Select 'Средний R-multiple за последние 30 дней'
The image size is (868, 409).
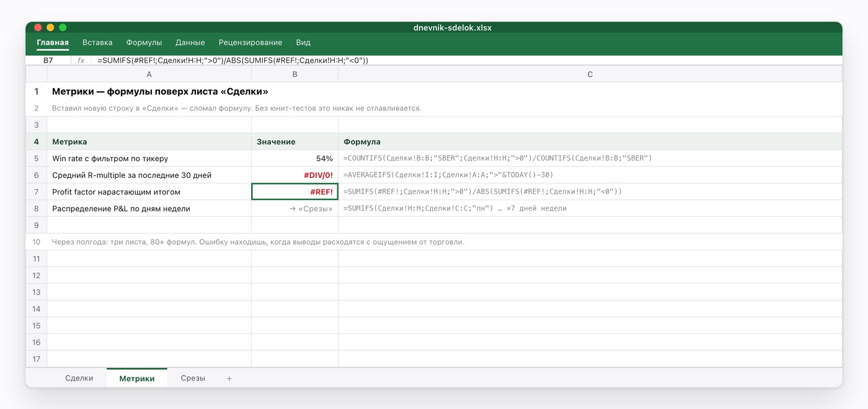pos(149,175)
